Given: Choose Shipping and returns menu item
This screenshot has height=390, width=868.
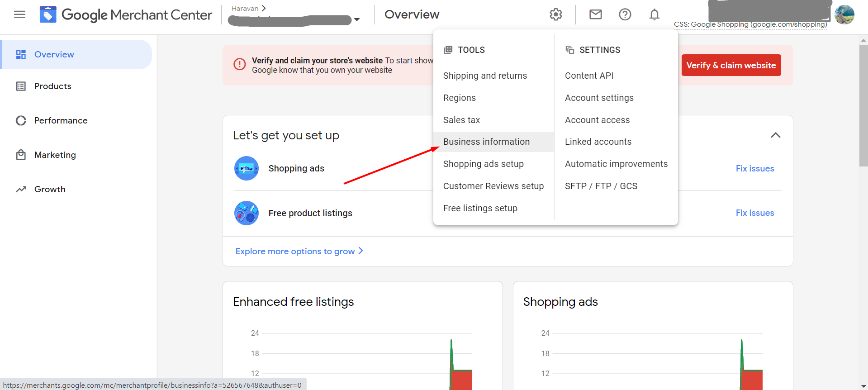Looking at the screenshot, I should [485, 76].
